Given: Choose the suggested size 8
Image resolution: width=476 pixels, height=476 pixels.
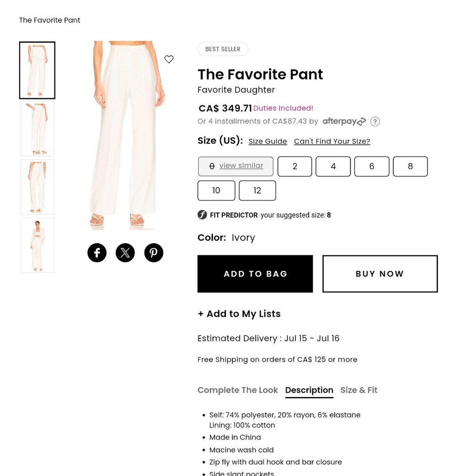Looking at the screenshot, I should coord(410,166).
